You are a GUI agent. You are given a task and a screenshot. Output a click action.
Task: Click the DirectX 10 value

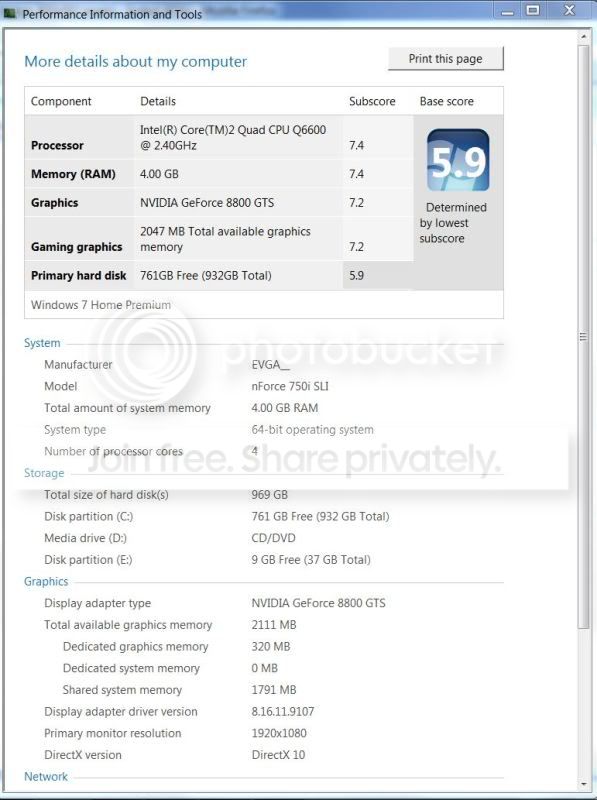(x=278, y=755)
